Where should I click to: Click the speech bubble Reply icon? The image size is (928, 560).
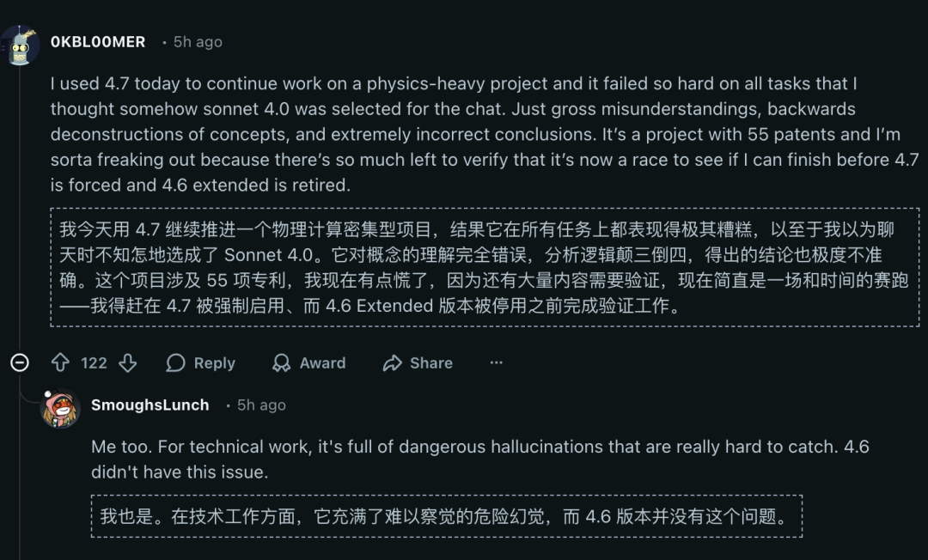coord(176,363)
